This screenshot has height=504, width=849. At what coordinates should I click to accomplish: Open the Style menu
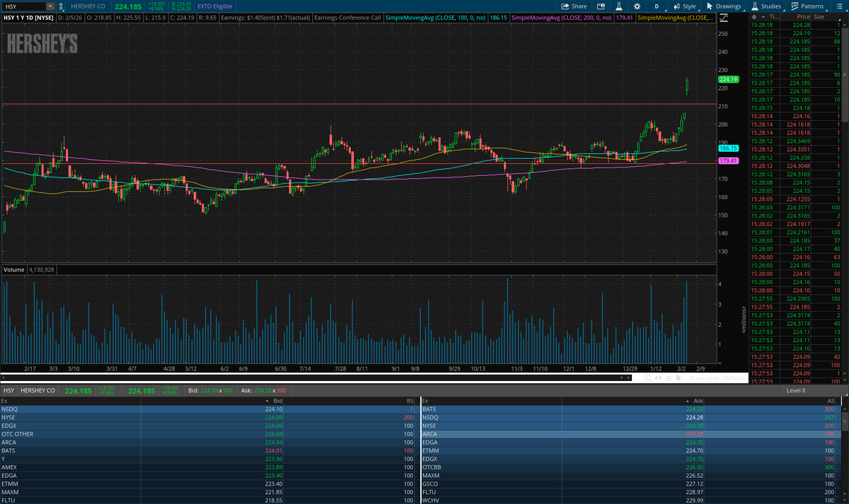point(684,6)
